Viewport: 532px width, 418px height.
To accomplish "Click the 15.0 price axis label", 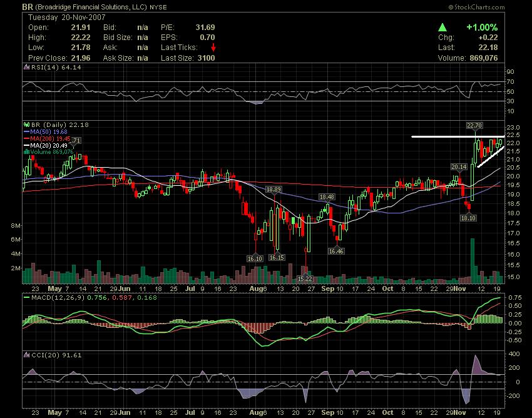I will pos(513,277).
